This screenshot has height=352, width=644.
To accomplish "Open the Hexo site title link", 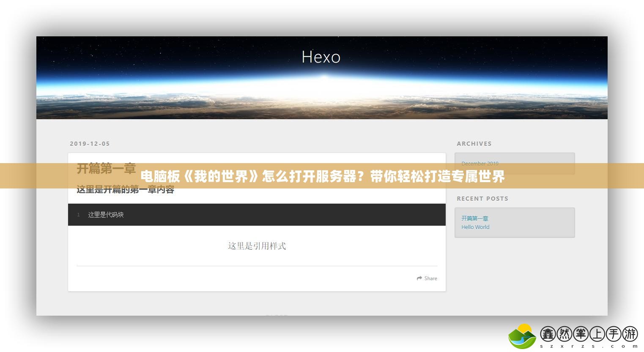I will 321,57.
